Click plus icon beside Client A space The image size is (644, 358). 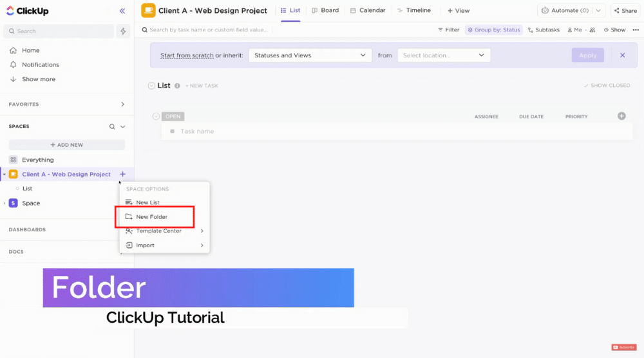pos(122,174)
